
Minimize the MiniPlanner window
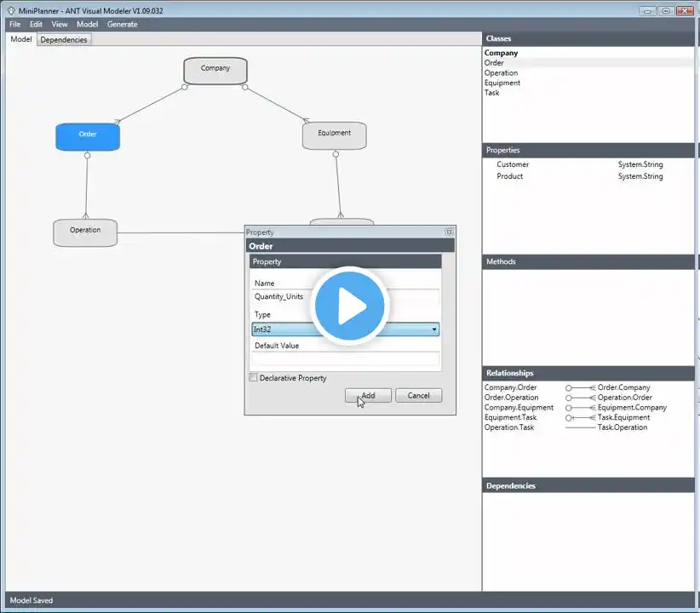tap(647, 10)
